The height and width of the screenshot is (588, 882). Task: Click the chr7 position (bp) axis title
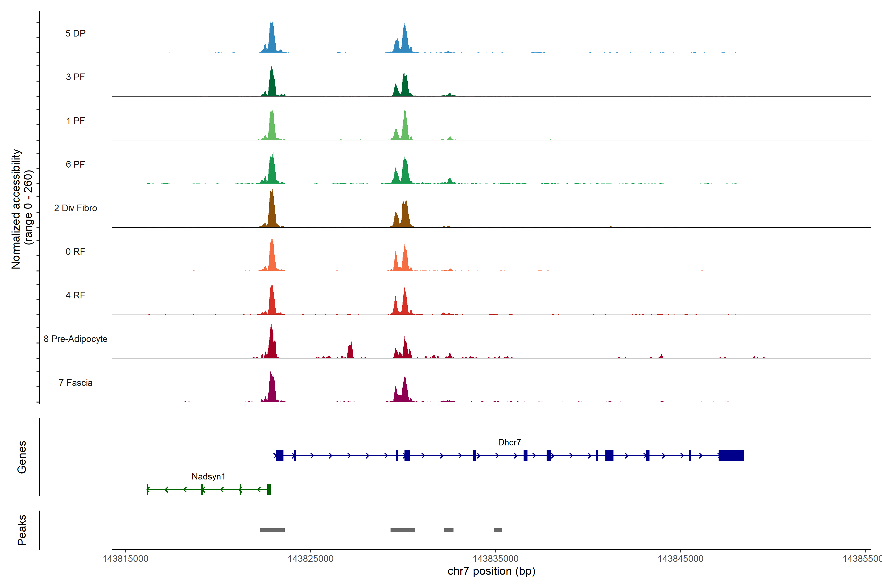tap(491, 572)
